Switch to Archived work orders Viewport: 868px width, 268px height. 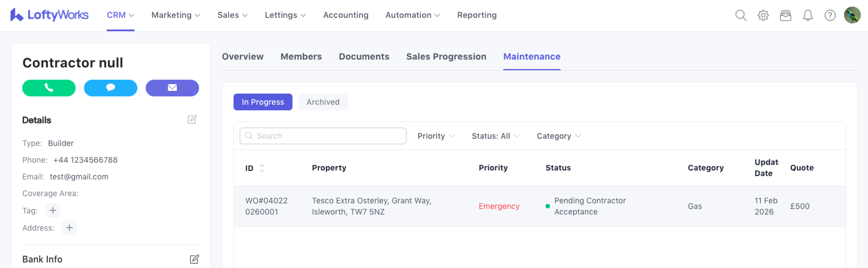323,102
